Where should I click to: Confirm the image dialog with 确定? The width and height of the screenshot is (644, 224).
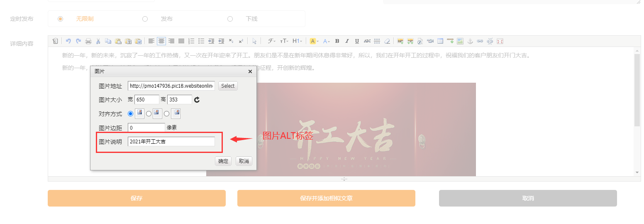point(223,161)
